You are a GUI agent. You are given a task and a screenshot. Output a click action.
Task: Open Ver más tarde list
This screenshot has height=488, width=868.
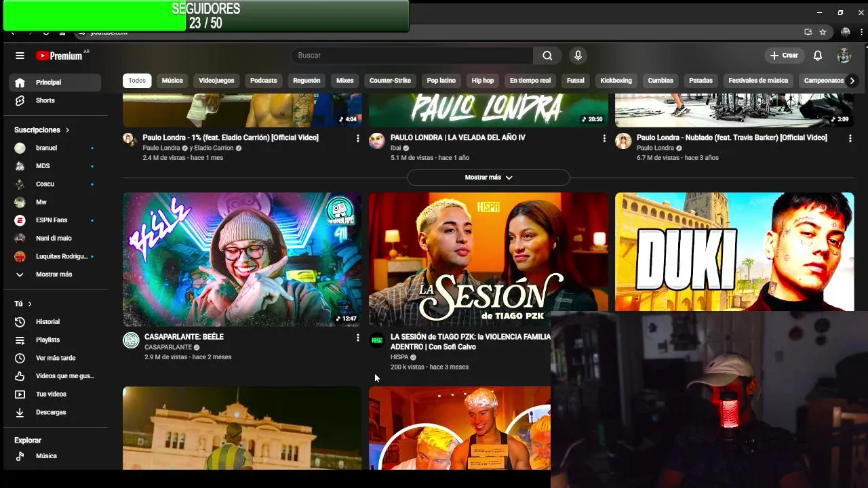[55, 358]
